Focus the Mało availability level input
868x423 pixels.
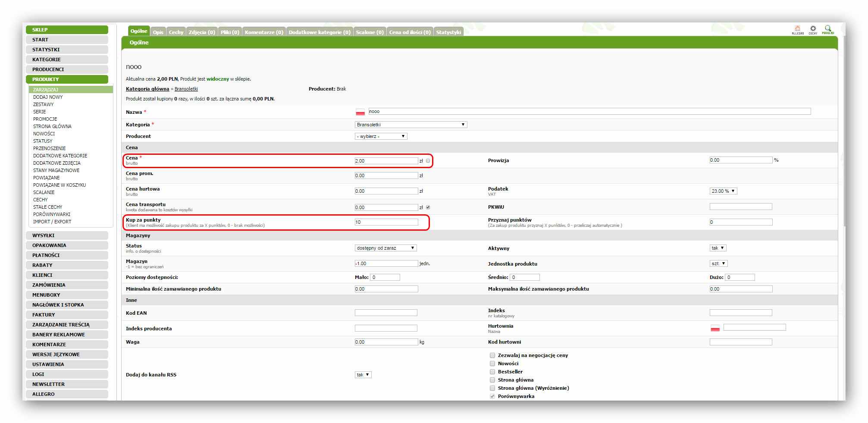pyautogui.click(x=385, y=277)
